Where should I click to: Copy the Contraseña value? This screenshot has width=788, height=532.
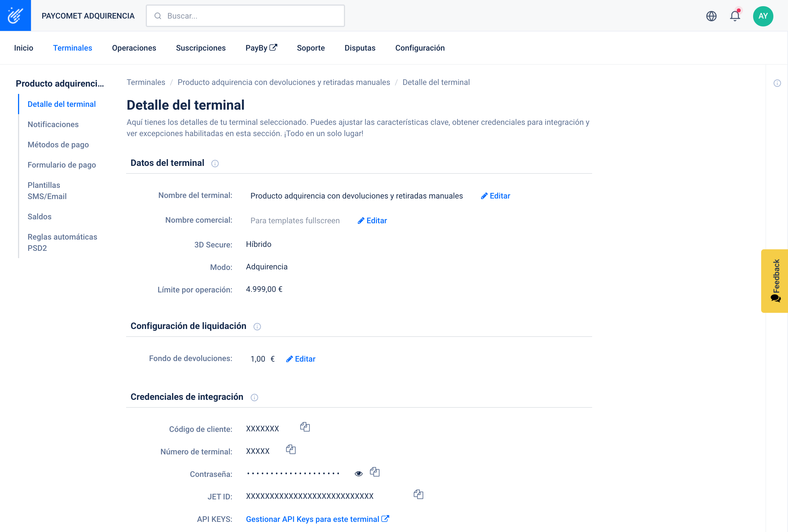374,472
